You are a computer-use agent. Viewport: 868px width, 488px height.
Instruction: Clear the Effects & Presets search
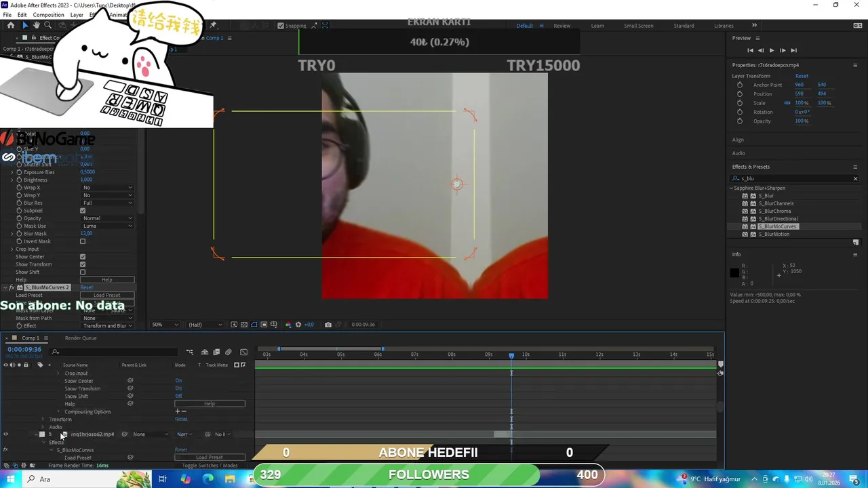(x=855, y=179)
